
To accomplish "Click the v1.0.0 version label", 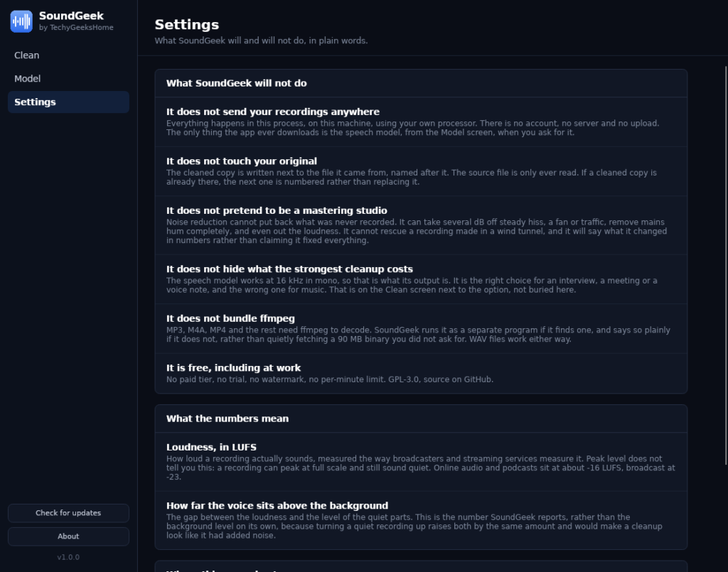I will click(x=68, y=557).
